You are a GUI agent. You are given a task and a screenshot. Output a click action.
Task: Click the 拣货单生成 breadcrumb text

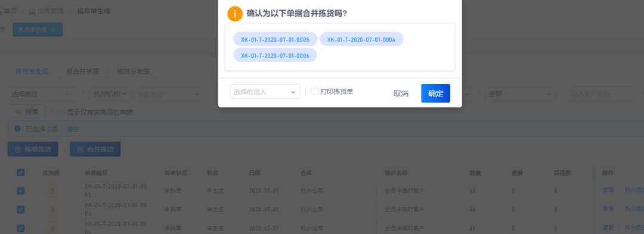click(x=94, y=11)
